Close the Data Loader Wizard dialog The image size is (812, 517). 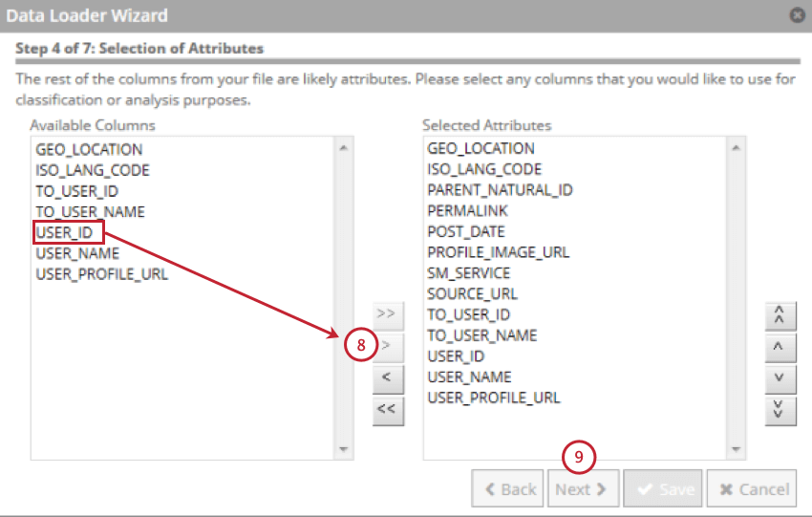[797, 15]
